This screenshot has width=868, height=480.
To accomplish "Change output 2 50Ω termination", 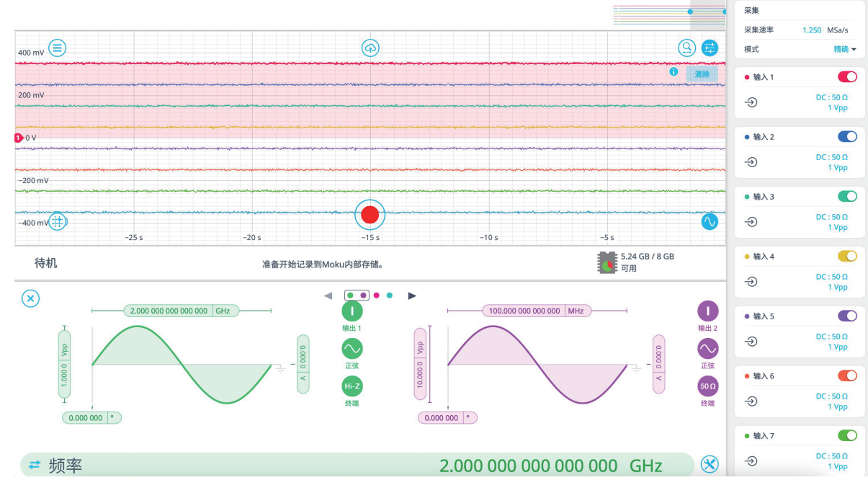I will click(x=708, y=386).
